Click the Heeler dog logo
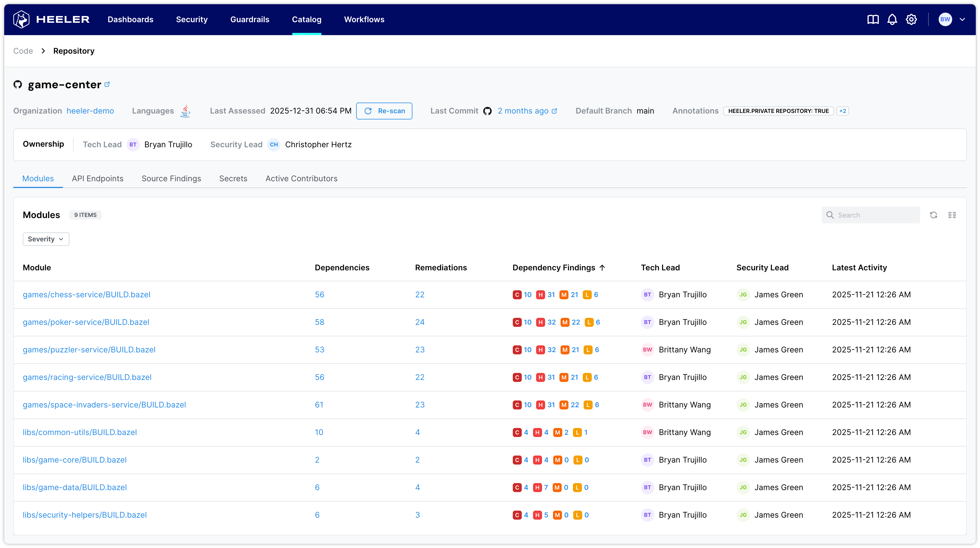The width and height of the screenshot is (980, 548). 21,19
